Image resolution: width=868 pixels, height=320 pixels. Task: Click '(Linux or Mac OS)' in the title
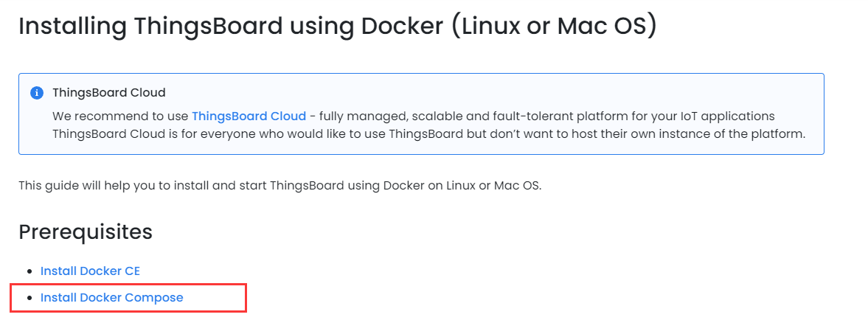tap(554, 26)
